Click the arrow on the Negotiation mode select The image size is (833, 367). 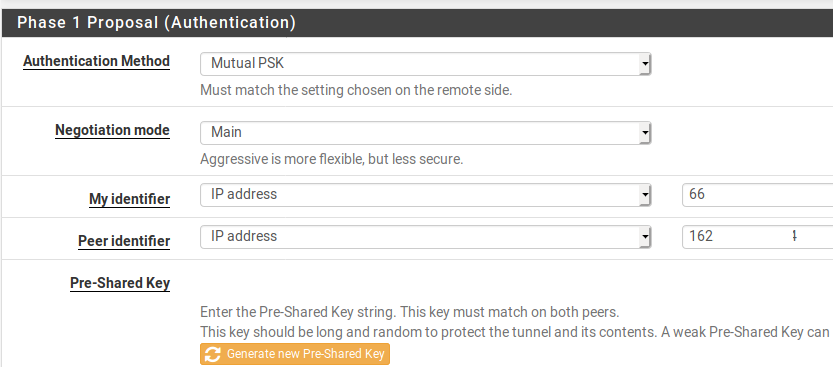(644, 133)
